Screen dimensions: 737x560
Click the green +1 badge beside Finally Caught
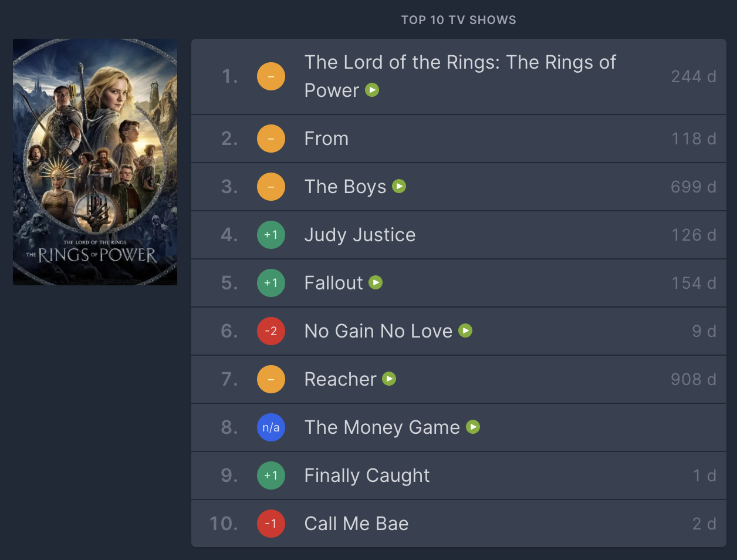(271, 475)
